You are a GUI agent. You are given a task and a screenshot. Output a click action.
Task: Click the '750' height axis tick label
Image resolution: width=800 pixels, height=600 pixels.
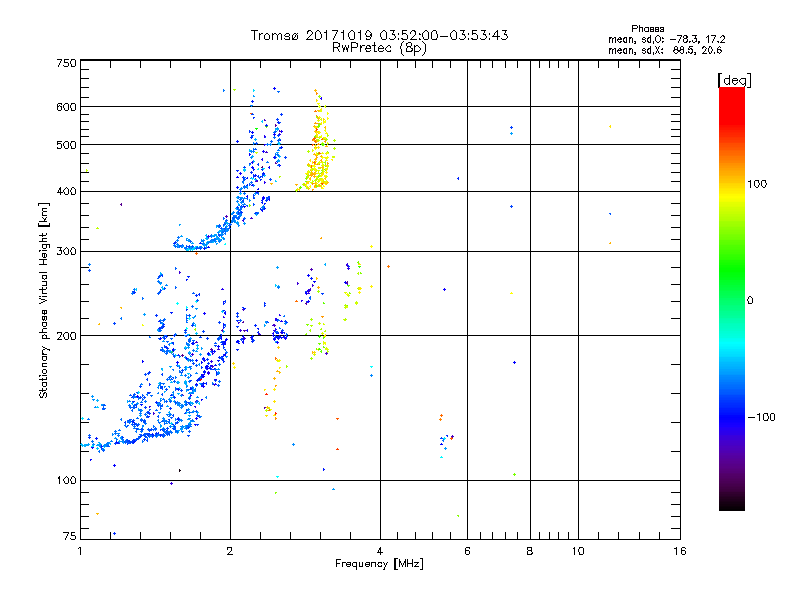(66, 63)
